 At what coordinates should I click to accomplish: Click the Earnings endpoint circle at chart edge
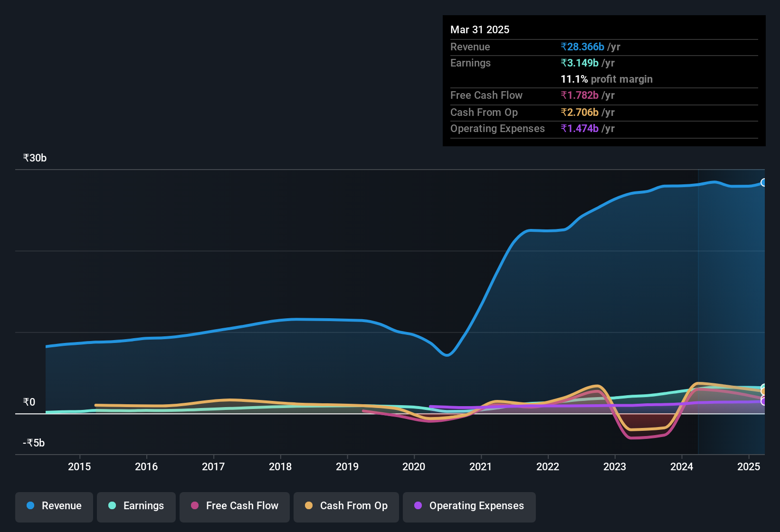(x=763, y=387)
